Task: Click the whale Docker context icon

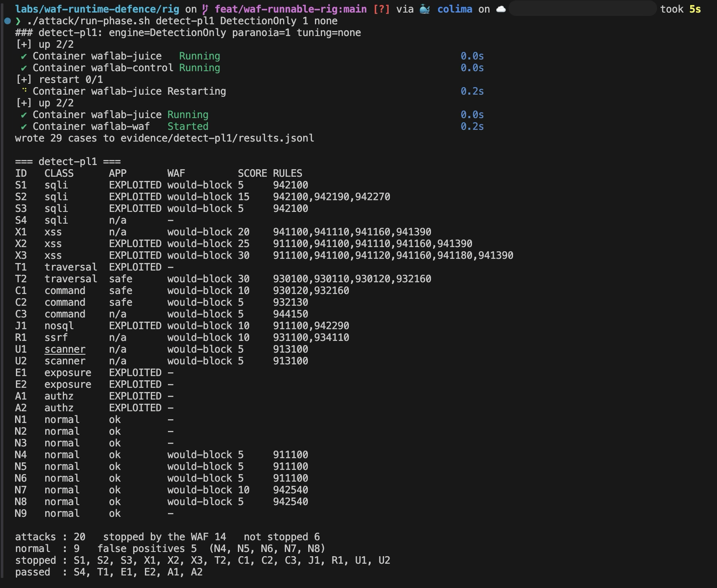Action: click(425, 9)
